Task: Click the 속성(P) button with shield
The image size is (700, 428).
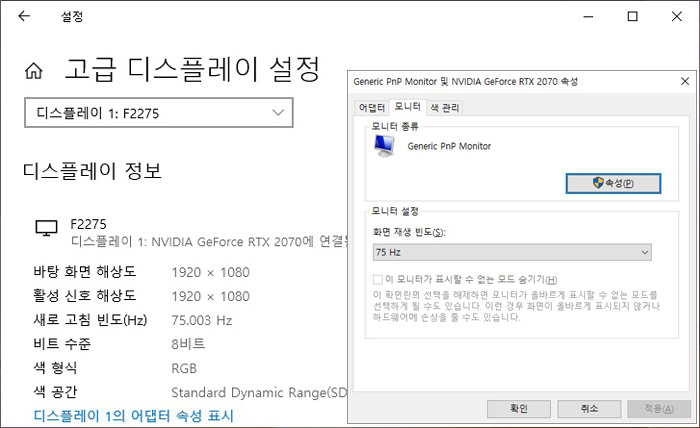Action: point(613,183)
